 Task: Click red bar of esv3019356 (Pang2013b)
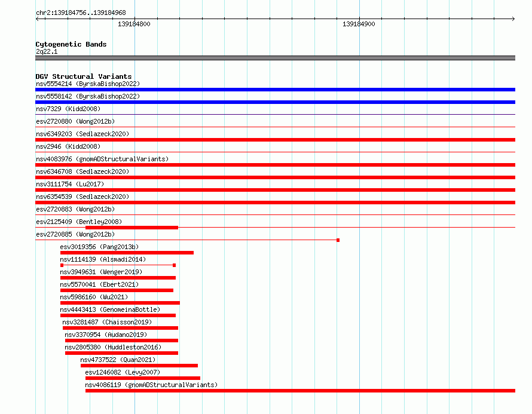(x=127, y=253)
